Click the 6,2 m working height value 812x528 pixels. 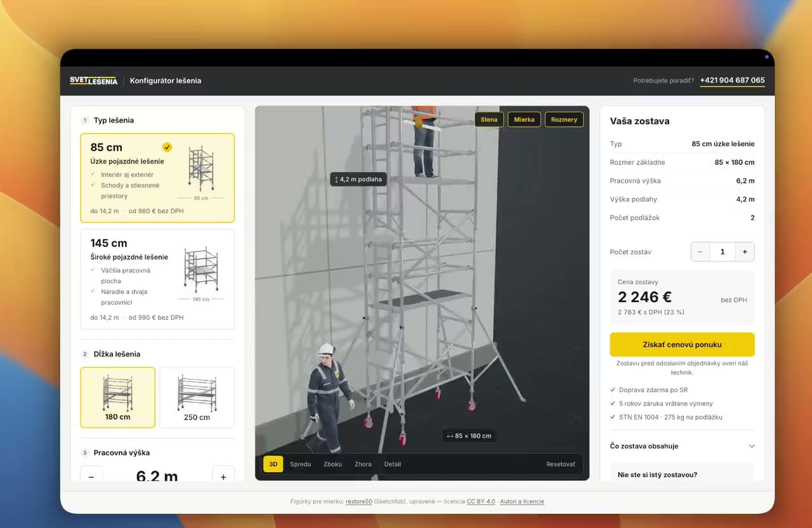tap(157, 476)
